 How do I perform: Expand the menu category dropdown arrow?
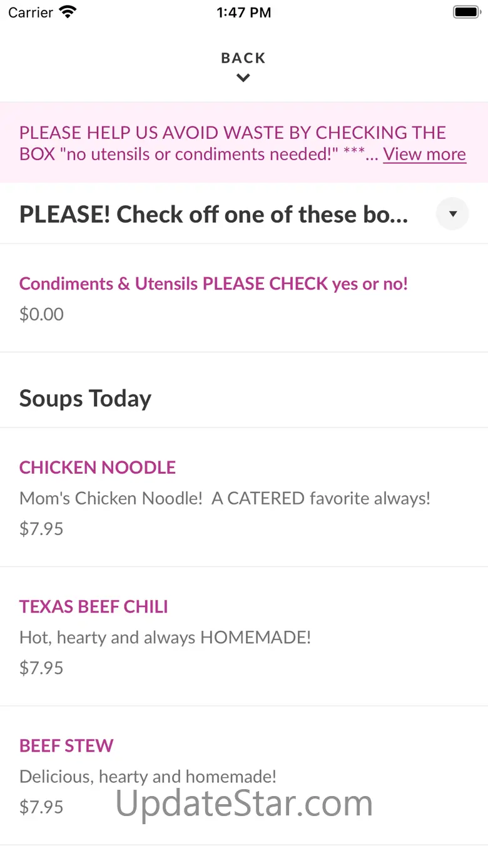click(x=452, y=214)
